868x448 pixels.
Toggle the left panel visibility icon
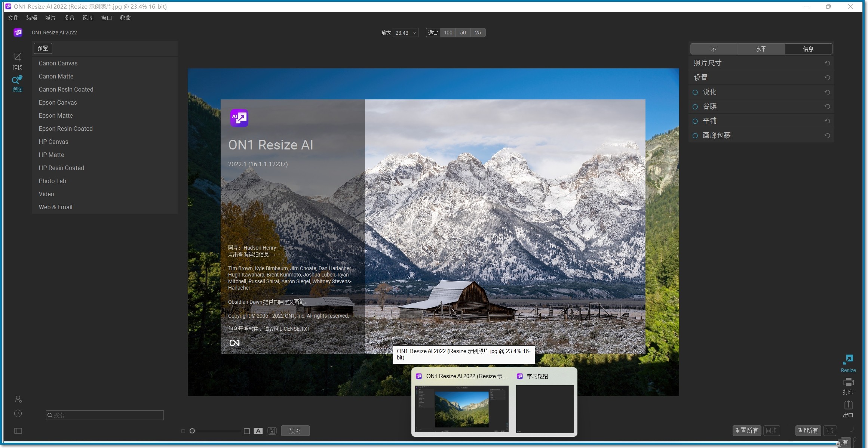pos(18,431)
